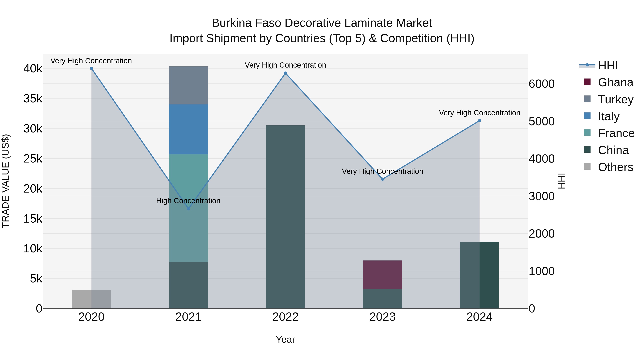Click the 5k left axis tick label
Image resolution: width=644 pixels, height=362 pixels.
[36, 279]
